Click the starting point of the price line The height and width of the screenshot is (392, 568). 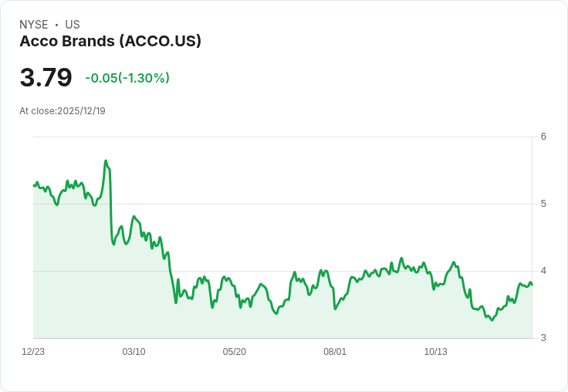point(34,185)
